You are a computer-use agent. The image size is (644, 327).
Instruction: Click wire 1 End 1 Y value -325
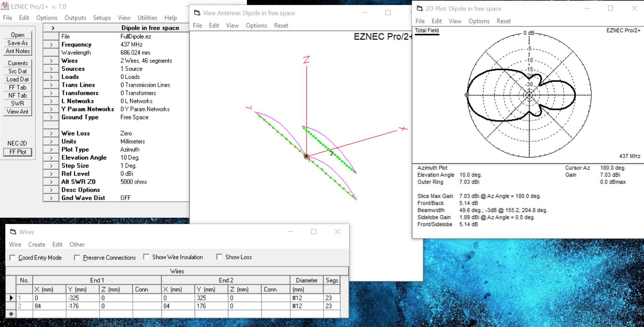pos(82,298)
